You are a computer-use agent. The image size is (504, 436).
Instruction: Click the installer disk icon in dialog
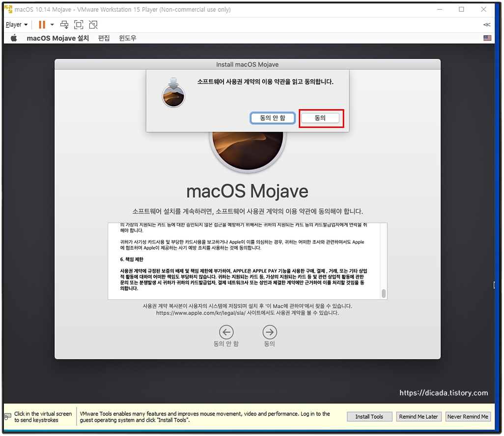[x=173, y=92]
